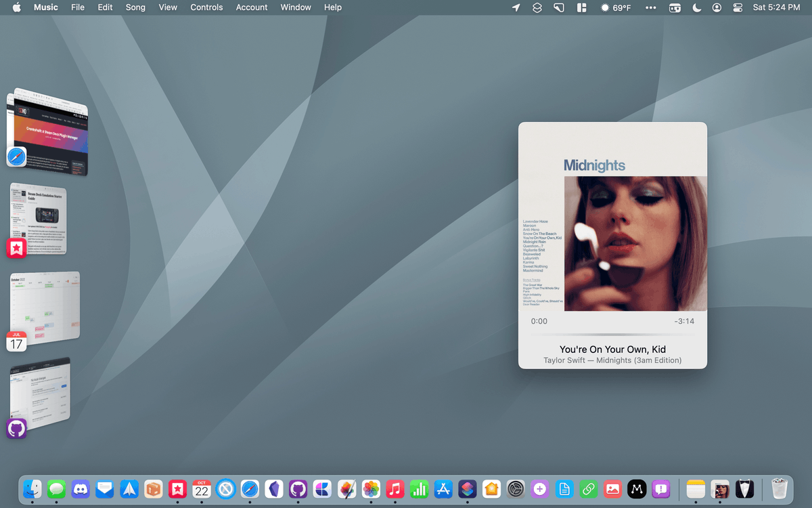
Task: Open the blue envelope mail app in Dock
Action: coord(105,488)
